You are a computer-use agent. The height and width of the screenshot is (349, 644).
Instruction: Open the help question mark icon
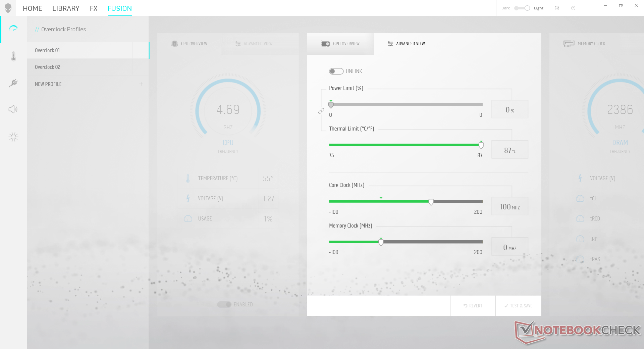click(x=573, y=8)
